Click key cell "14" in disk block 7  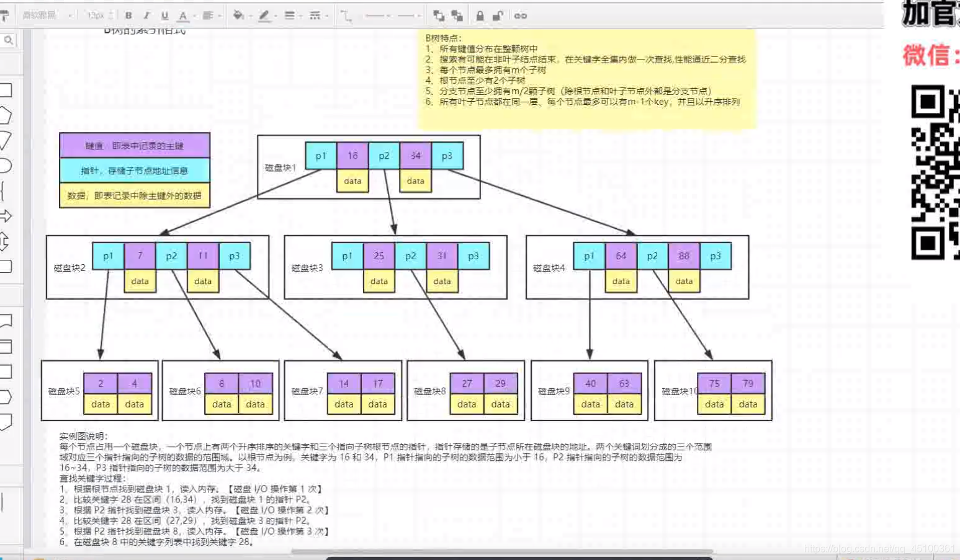(x=344, y=383)
